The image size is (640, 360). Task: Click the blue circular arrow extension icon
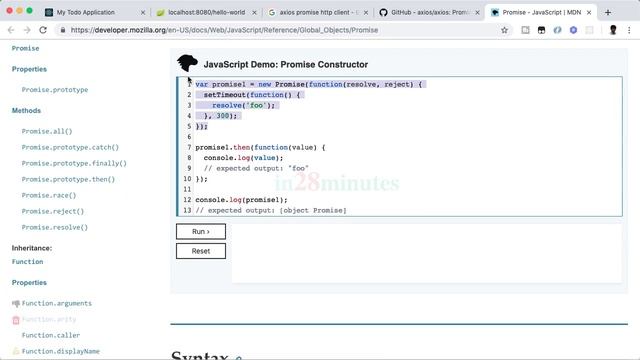tap(557, 30)
